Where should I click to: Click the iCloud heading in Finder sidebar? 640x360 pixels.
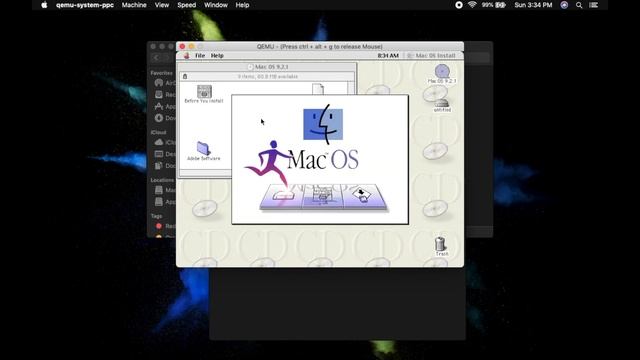158,132
